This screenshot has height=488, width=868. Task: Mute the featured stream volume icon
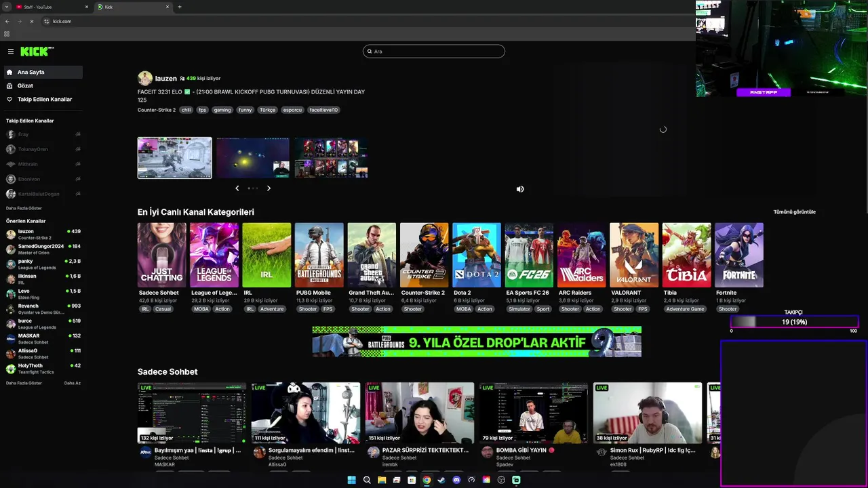[520, 189]
